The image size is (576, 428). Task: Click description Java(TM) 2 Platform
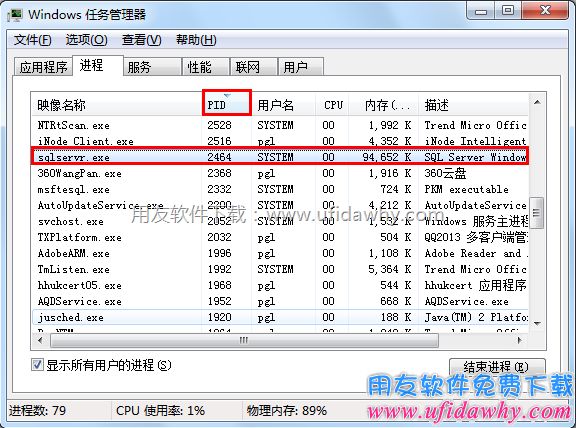(476, 317)
